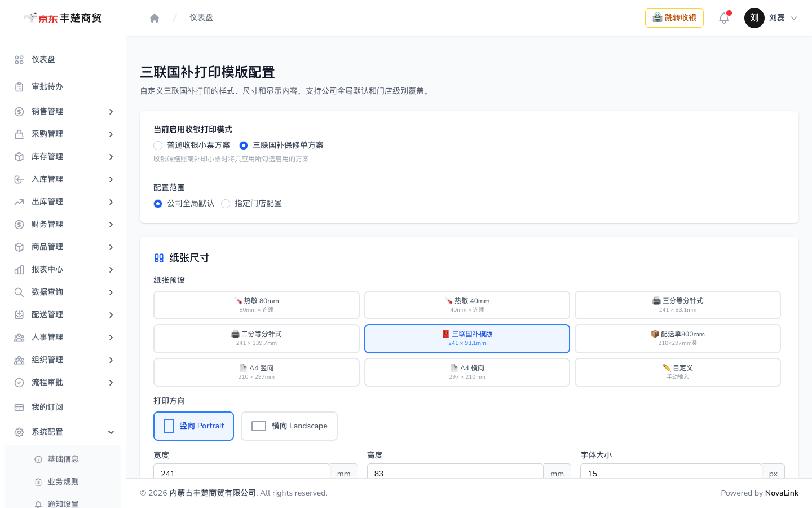Click the 审批待办 clipboard icon
The height and width of the screenshot is (508, 812).
(19, 87)
